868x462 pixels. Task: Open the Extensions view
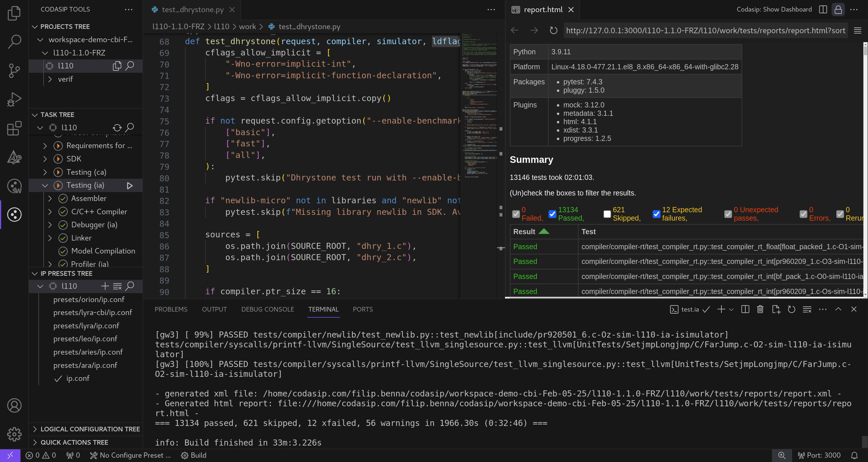[x=14, y=128]
